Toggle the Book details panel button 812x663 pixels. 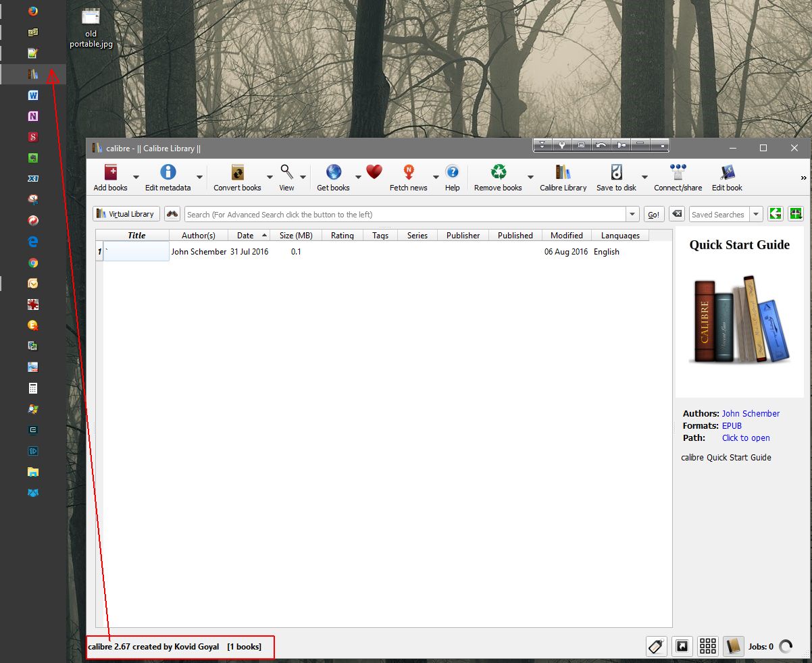[x=733, y=647]
